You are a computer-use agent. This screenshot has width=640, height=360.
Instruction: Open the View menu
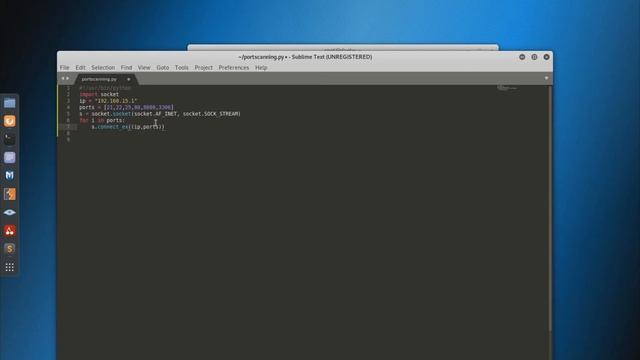tap(144, 67)
